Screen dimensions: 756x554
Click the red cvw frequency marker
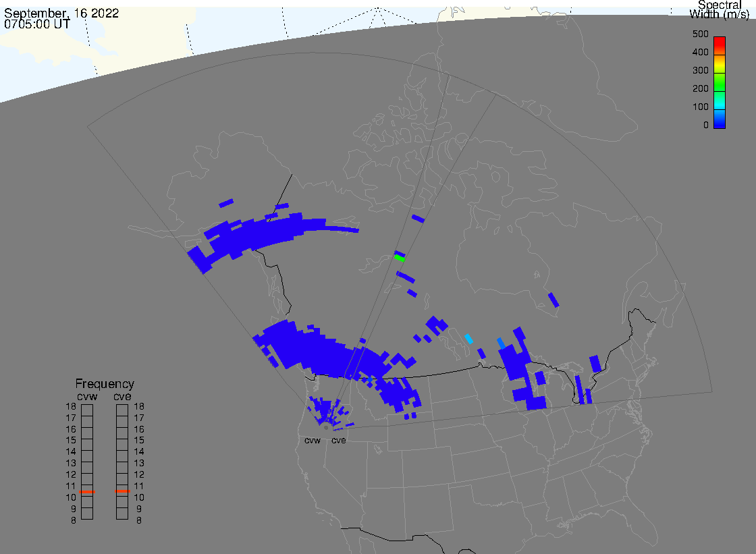pyautogui.click(x=87, y=492)
